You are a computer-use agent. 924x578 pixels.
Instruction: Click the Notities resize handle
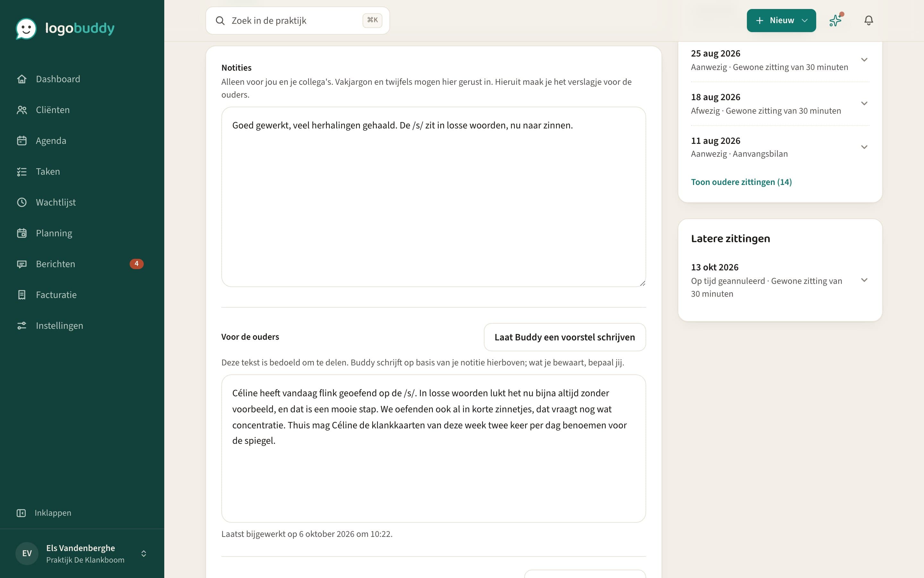point(642,283)
